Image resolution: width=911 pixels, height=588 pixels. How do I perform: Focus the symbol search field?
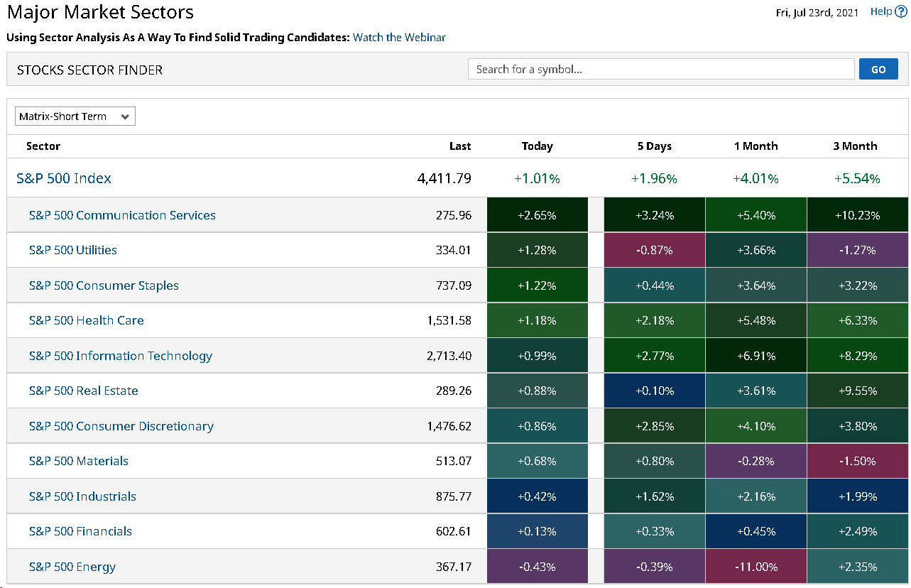pyautogui.click(x=661, y=69)
